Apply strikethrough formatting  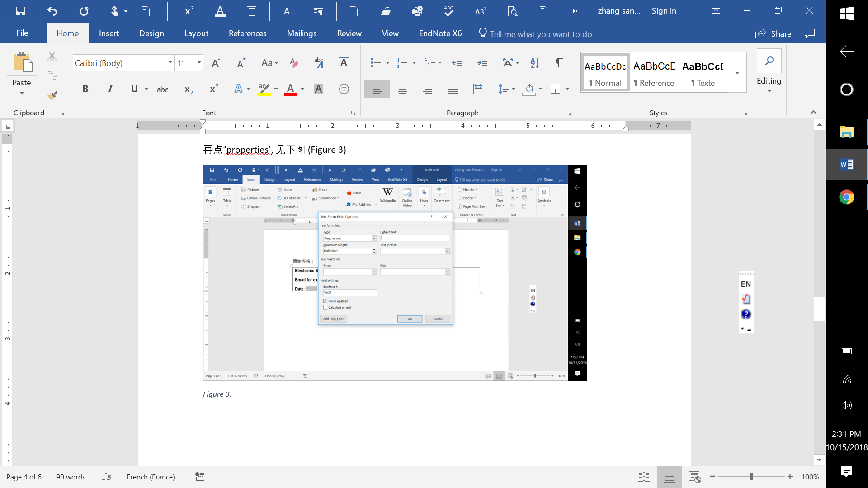click(163, 89)
